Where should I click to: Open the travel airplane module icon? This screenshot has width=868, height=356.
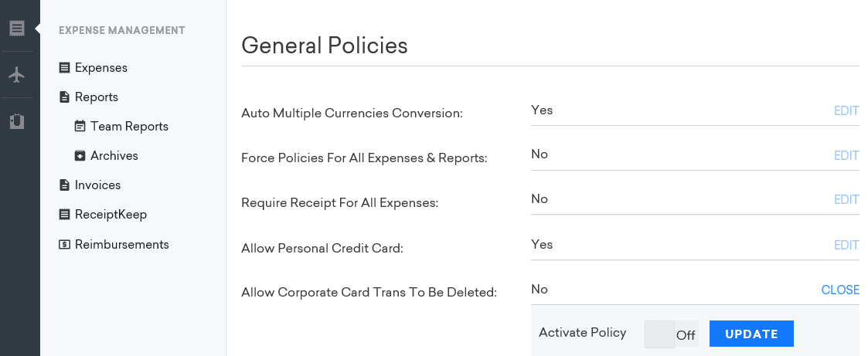[17, 75]
